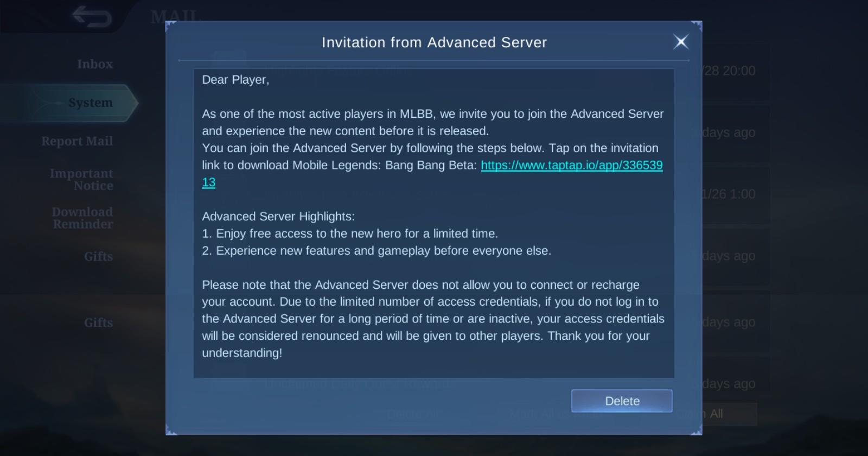Open the Download Reminder tab

tap(82, 218)
